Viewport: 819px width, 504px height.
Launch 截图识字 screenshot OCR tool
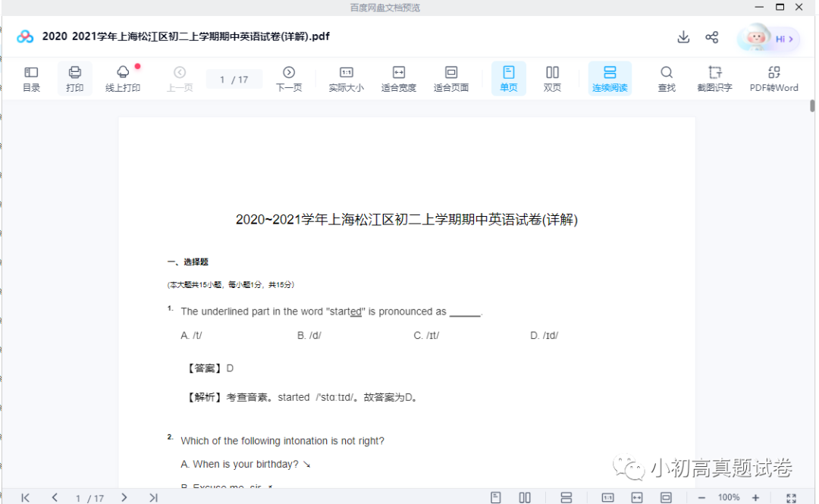[714, 79]
